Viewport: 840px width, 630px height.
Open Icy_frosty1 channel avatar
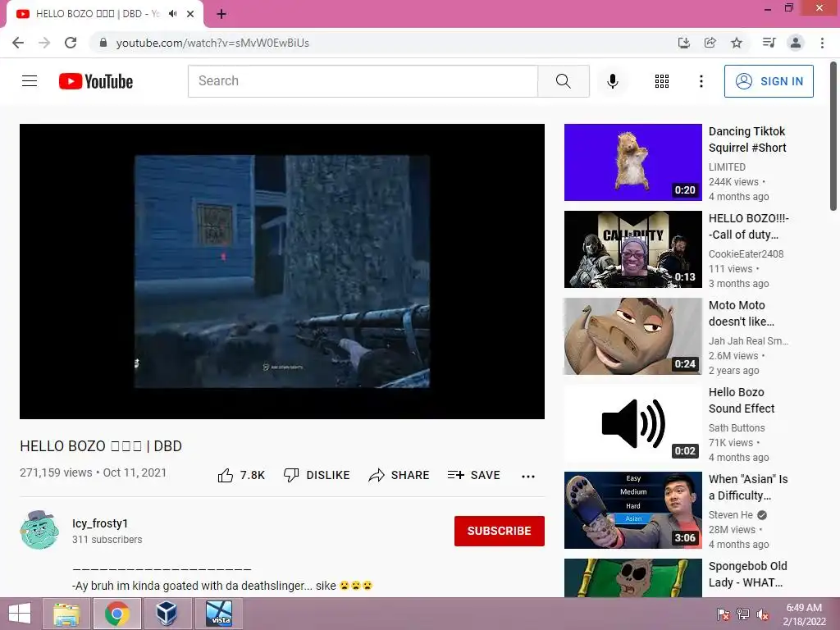(x=39, y=530)
